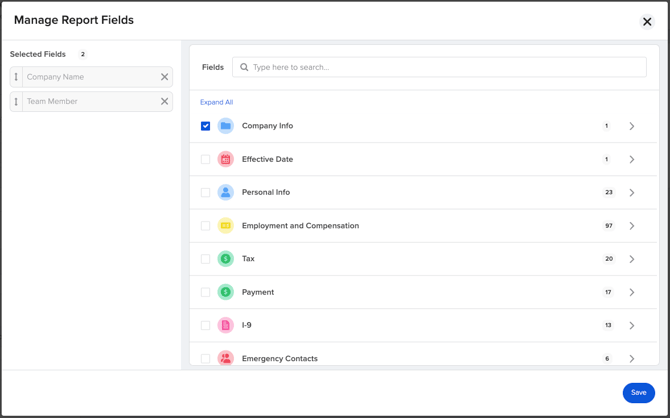Click the Expand All link
The height and width of the screenshot is (418, 670).
pos(217,102)
